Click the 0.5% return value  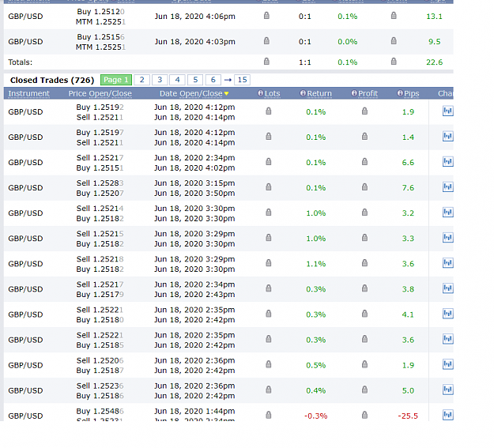(x=316, y=365)
